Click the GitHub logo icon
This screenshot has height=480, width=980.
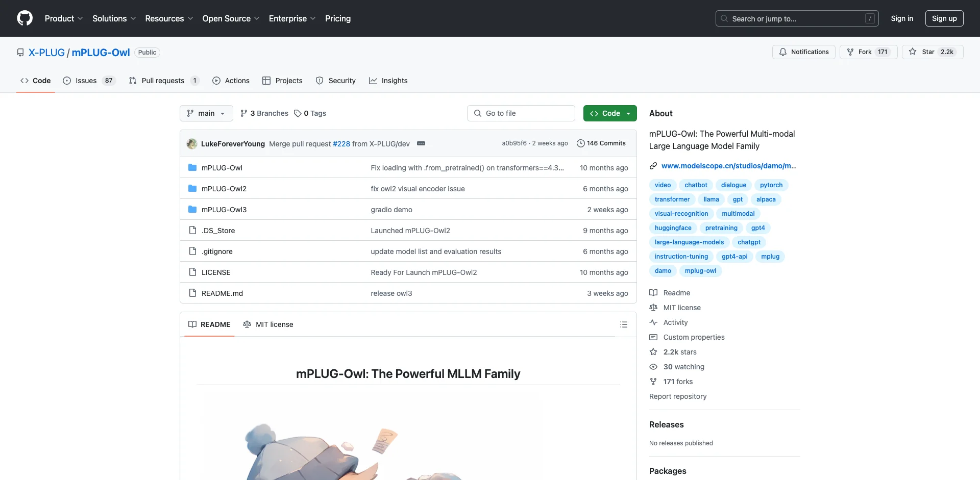[x=24, y=18]
